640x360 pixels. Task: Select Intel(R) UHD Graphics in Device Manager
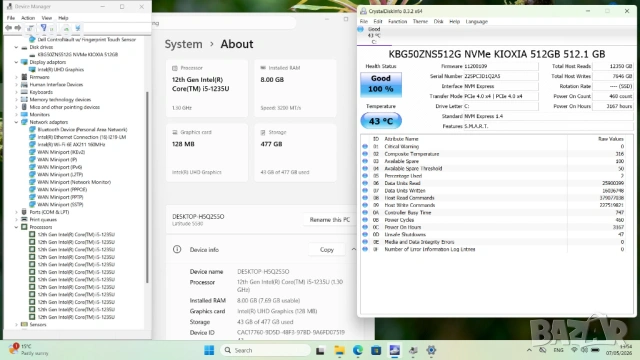[60, 70]
